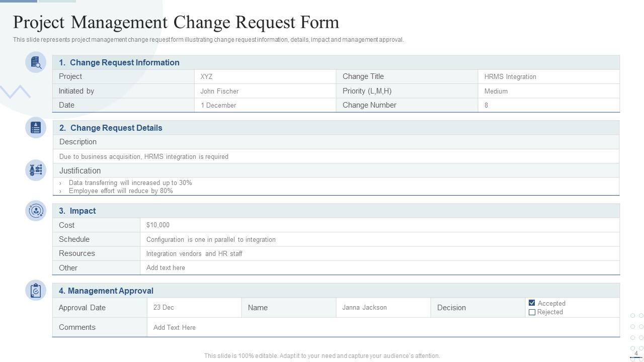
Task: Click the clipboard list icon beside Change Request Details
Action: 35,127
